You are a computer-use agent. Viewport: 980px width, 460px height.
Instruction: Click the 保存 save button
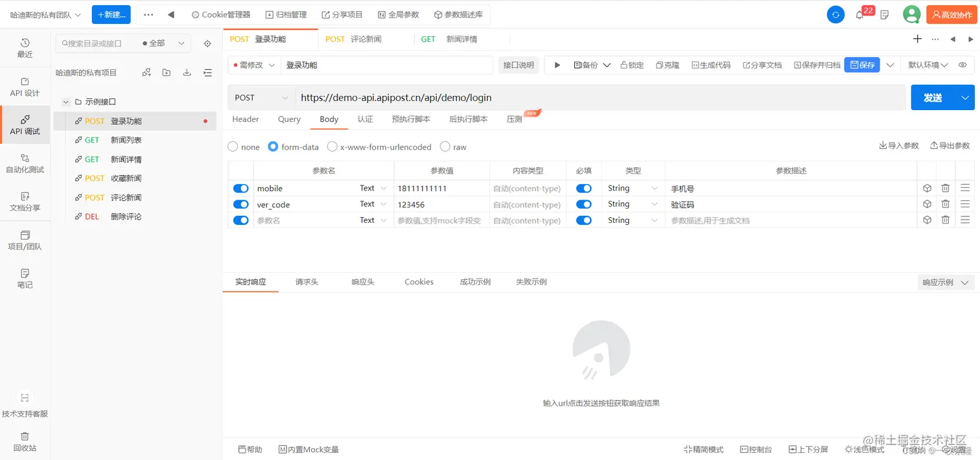click(x=862, y=65)
